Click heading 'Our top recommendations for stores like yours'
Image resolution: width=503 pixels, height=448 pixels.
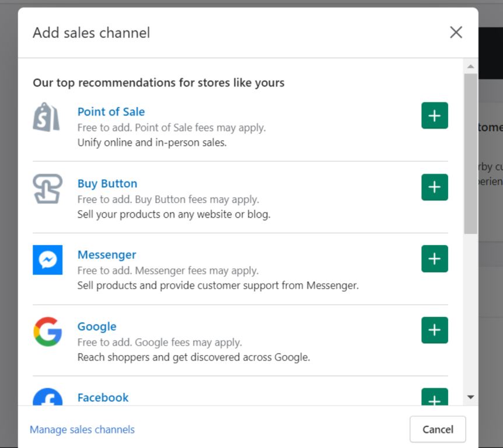pos(159,83)
